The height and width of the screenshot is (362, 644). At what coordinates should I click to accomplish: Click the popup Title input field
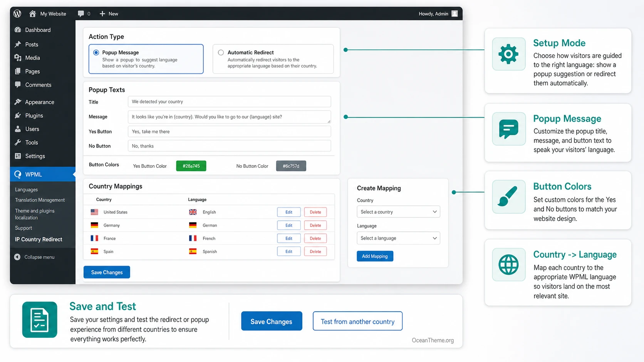(229, 102)
